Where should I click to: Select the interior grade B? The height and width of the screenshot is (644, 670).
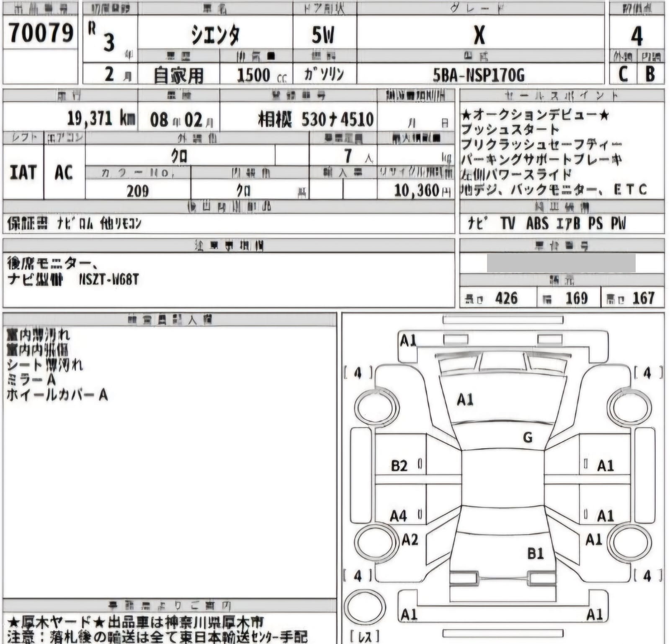[x=650, y=74]
